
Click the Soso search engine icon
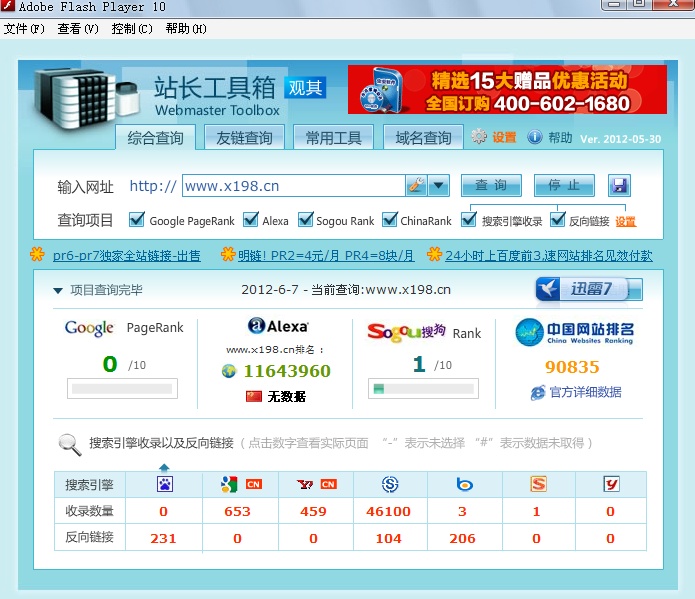(x=390, y=484)
